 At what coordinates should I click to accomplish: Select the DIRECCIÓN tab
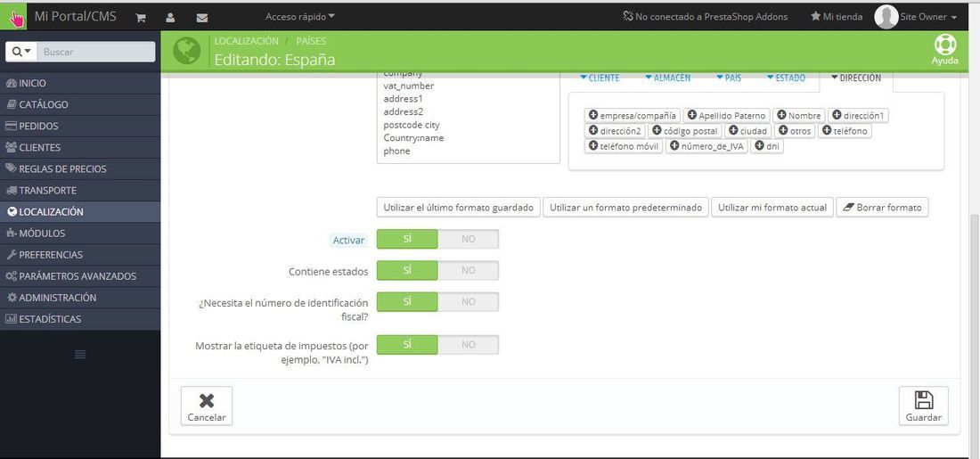tap(855, 78)
